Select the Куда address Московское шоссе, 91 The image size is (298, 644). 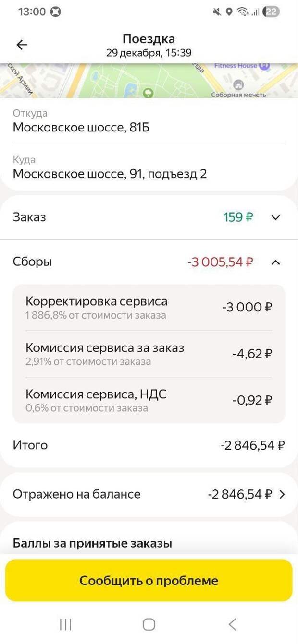(110, 174)
